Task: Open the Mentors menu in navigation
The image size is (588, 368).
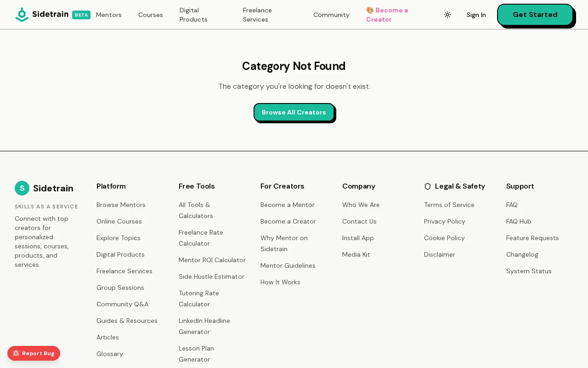Action: [x=109, y=15]
